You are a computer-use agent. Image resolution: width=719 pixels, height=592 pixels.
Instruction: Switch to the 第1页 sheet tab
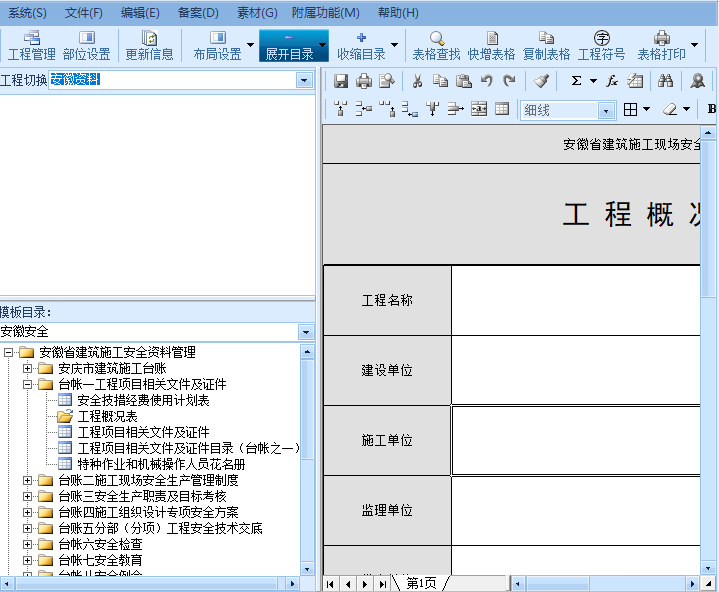click(421, 583)
